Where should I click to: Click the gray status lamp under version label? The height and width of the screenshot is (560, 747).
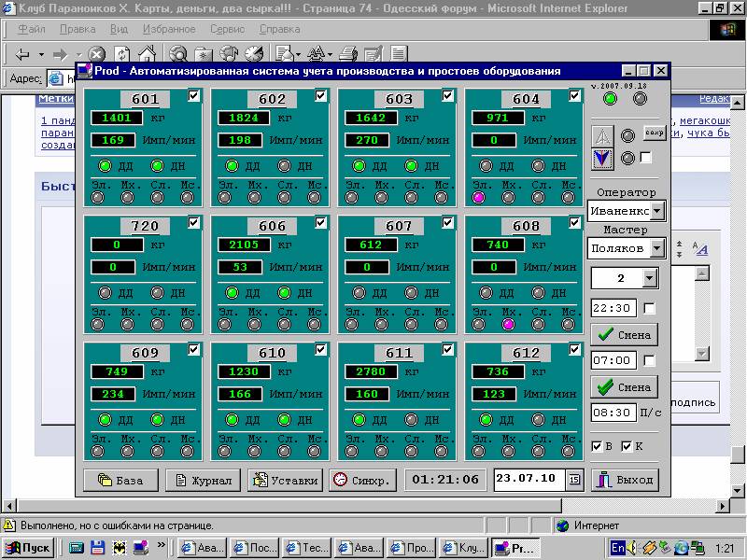640,99
